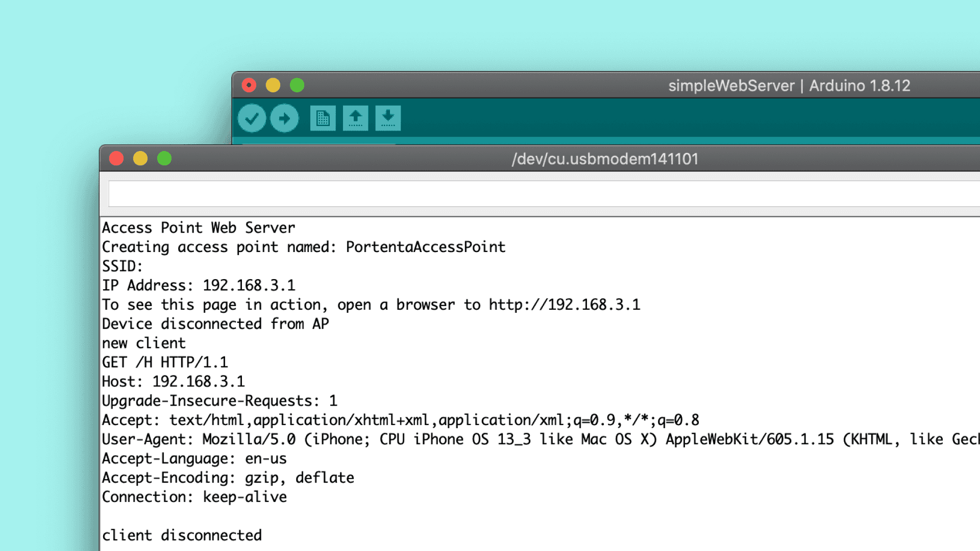Focus the serial monitor send input field
980x551 pixels.
tap(541, 194)
